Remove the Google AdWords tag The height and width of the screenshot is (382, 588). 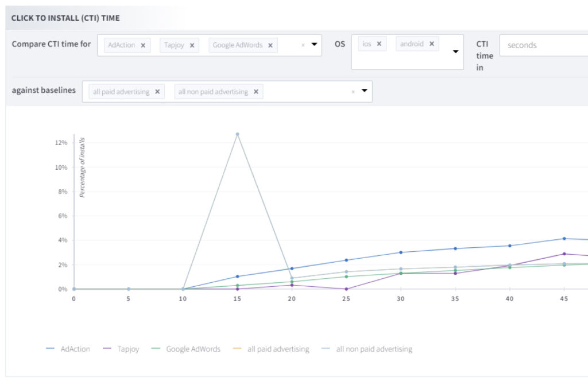[270, 45]
